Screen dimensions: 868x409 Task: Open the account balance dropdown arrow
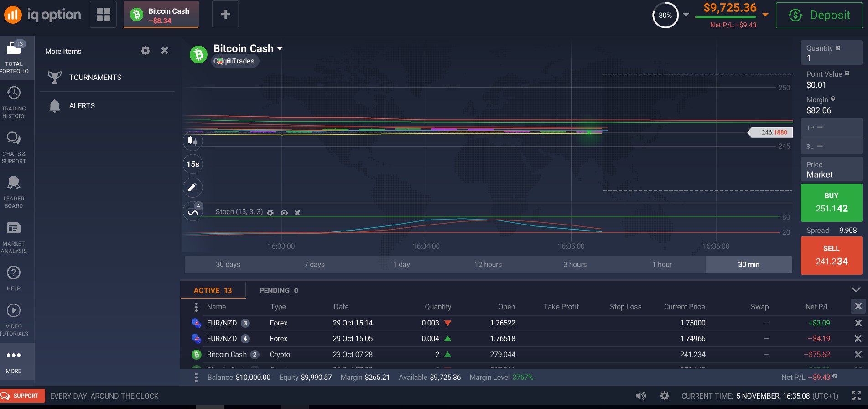[x=765, y=15]
